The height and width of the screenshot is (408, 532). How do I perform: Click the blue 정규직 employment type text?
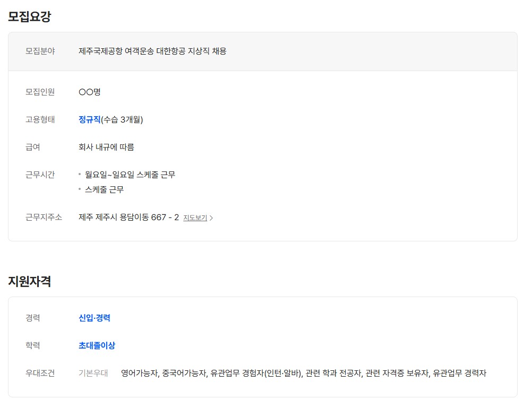coord(89,119)
